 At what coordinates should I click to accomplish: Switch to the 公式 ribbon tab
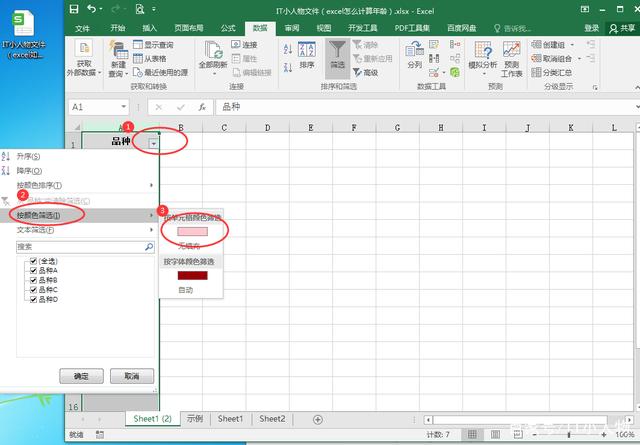coord(228,28)
